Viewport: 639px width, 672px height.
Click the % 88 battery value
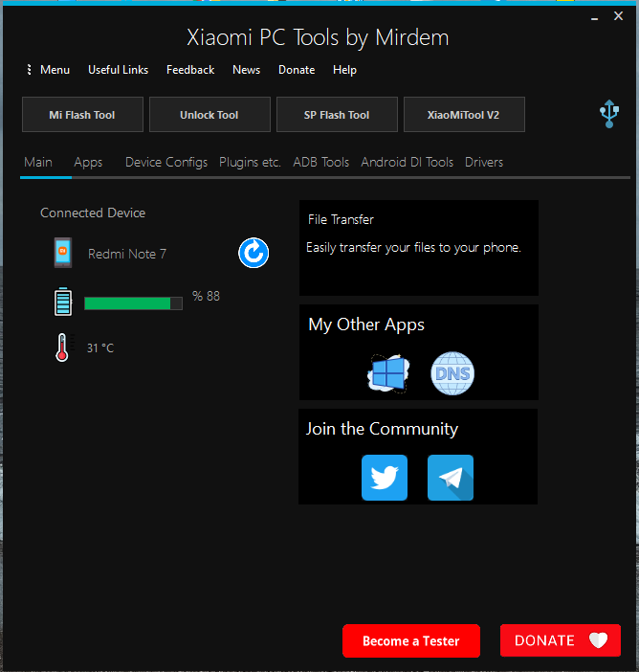click(206, 296)
